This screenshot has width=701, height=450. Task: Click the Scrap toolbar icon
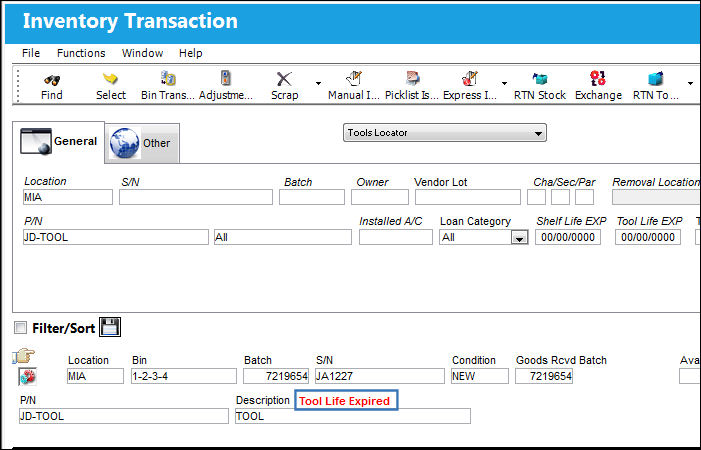[x=284, y=79]
